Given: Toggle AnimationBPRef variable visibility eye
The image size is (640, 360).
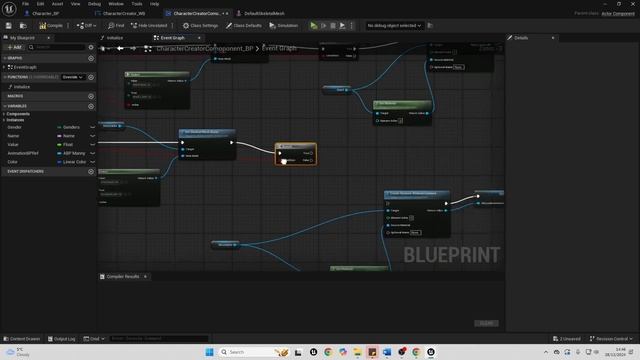Looking at the screenshot, I should [x=92, y=153].
